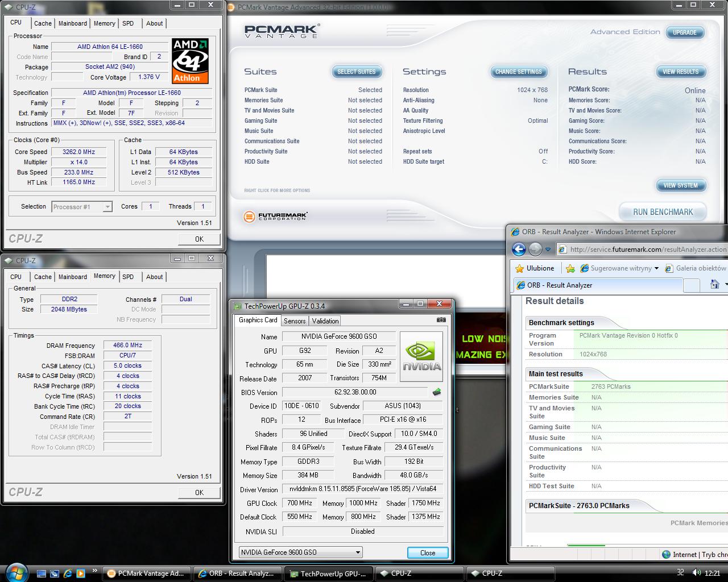Click the Driver Version field in GPU-Z
This screenshot has height=582, width=728.
[x=363, y=489]
